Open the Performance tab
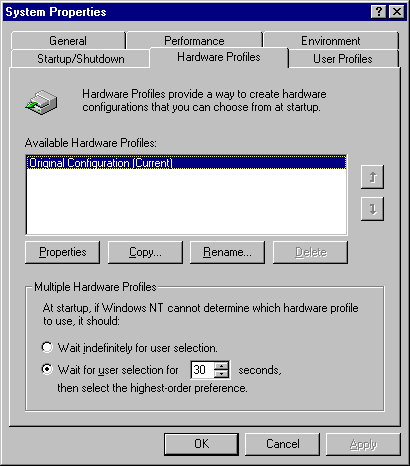The image size is (410, 466). [194, 41]
